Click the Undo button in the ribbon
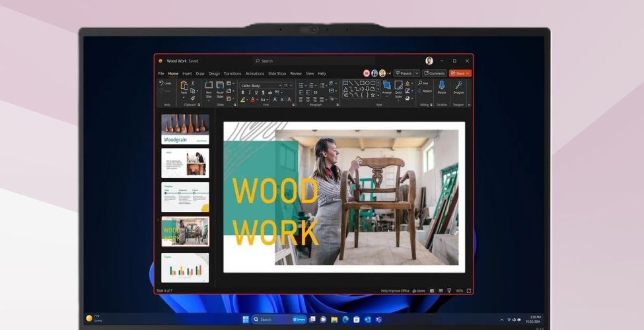The height and width of the screenshot is (330, 644). (165, 83)
